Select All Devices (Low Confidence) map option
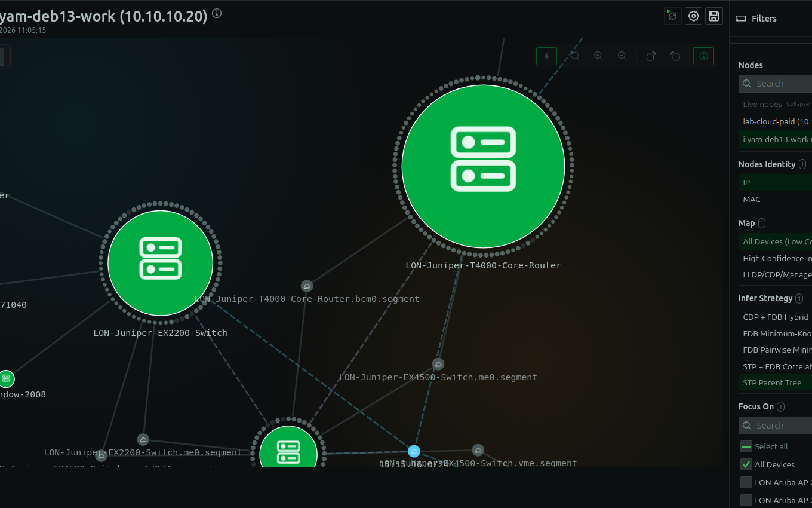The width and height of the screenshot is (812, 508). tap(775, 241)
